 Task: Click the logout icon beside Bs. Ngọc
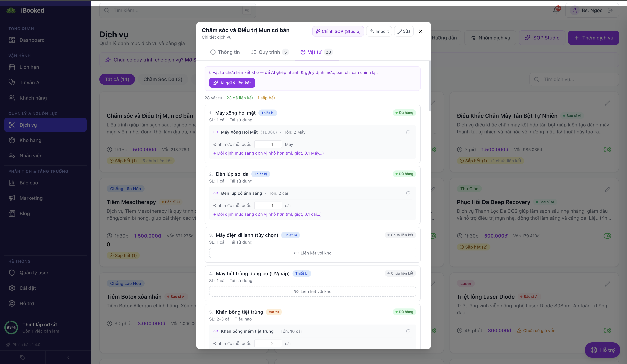pyautogui.click(x=610, y=10)
